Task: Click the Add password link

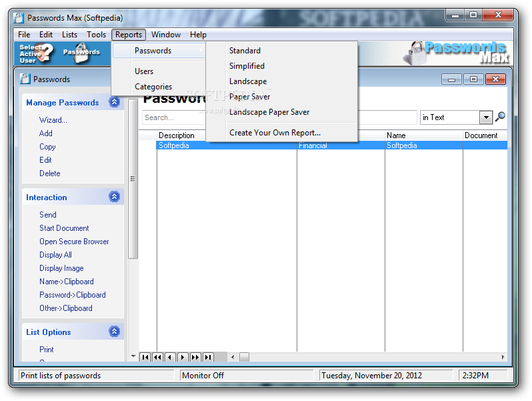Action: coord(46,133)
